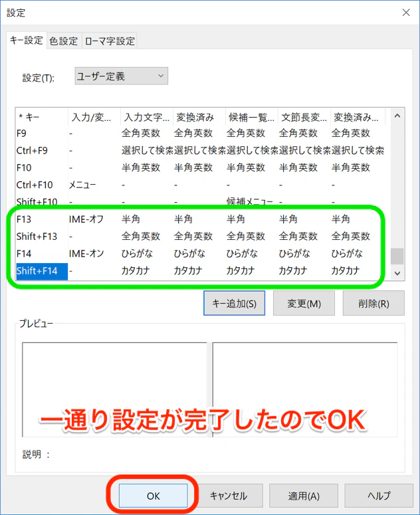Open the 設定(T) ユーザー定義 dropdown
Viewport: 420px width, 515px height.
(121, 76)
